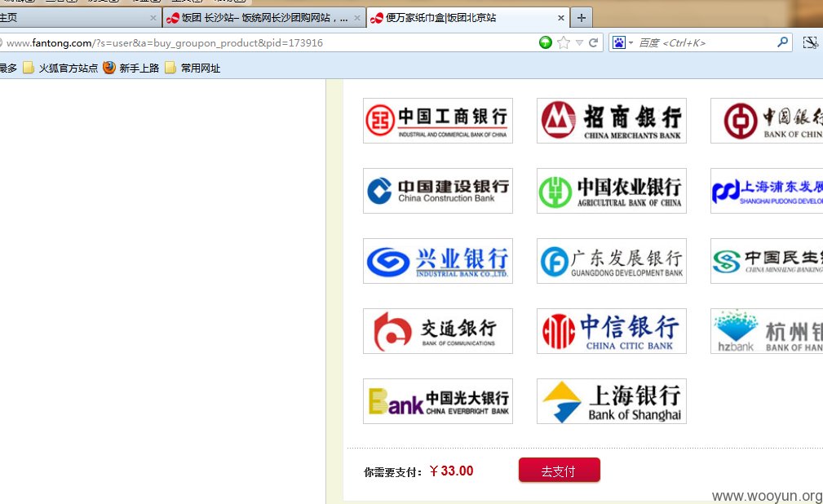Viewport: 823px width, 504px height.
Task: Choose Agricultural Bank of China option
Action: [x=612, y=191]
